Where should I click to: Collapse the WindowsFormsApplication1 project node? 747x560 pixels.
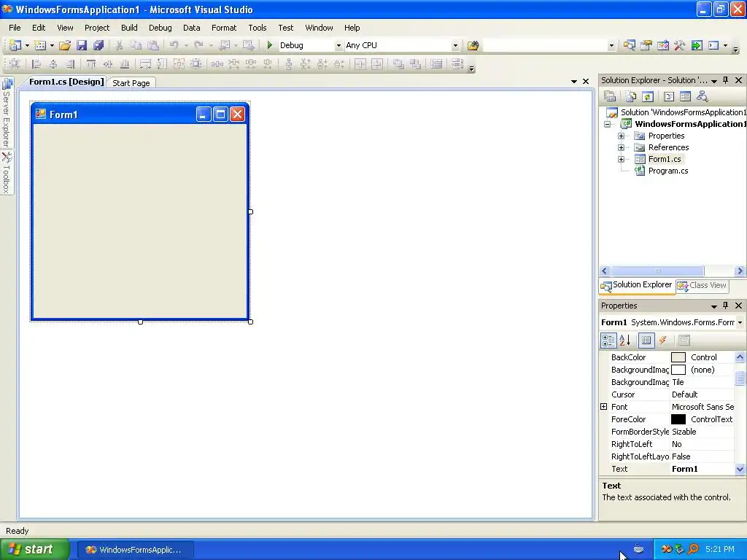click(x=608, y=124)
